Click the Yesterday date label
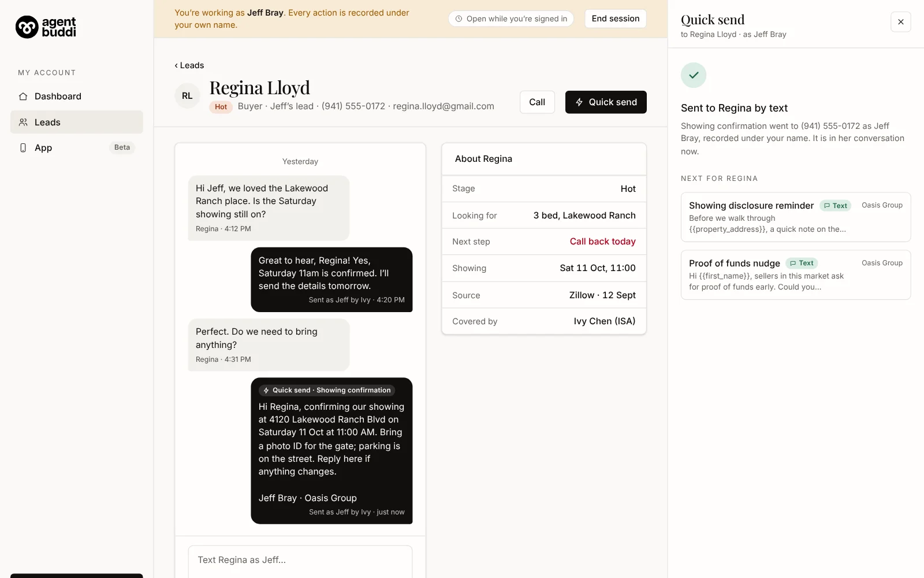Viewport: 924px width, 578px height. click(x=300, y=162)
